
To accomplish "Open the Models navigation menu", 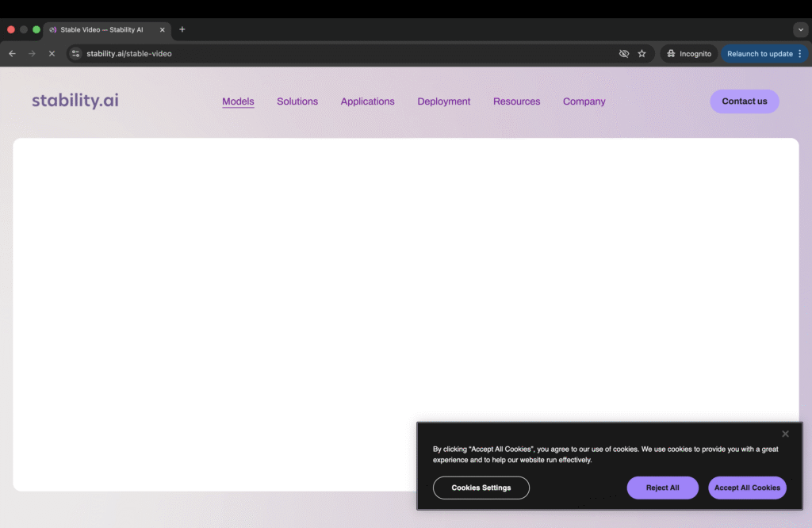I will 238,101.
